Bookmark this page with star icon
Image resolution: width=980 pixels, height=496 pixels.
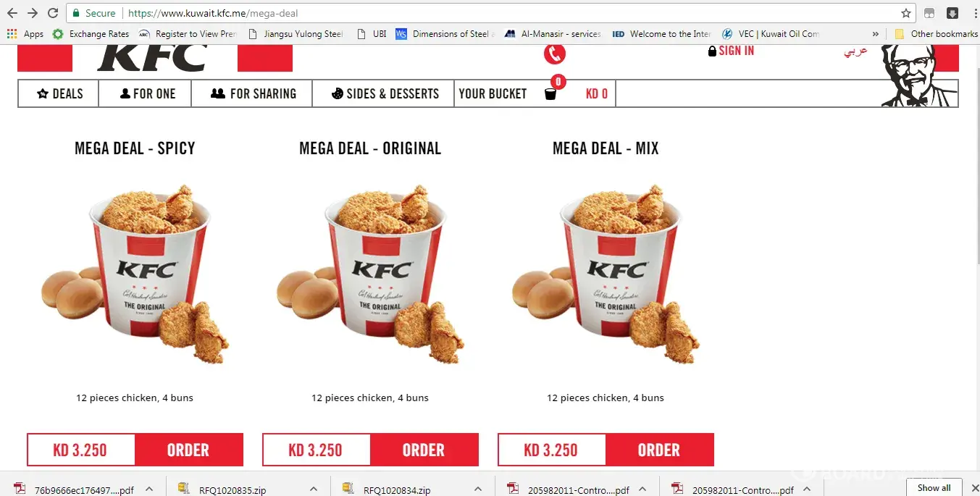tap(905, 13)
